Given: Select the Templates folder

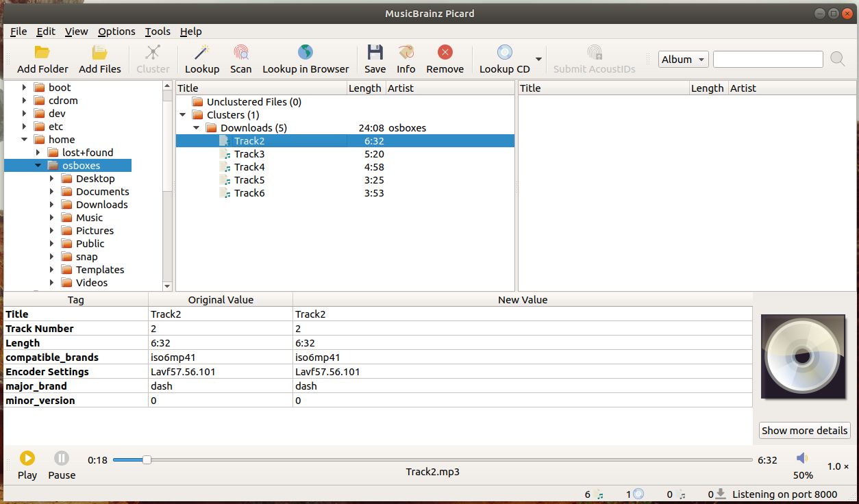Looking at the screenshot, I should 100,270.
